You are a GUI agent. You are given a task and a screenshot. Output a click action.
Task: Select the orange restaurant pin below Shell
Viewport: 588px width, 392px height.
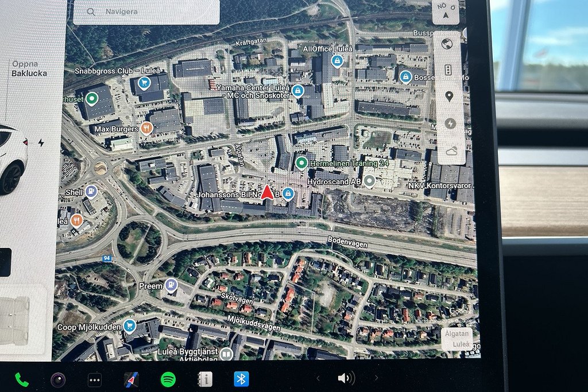[77, 220]
